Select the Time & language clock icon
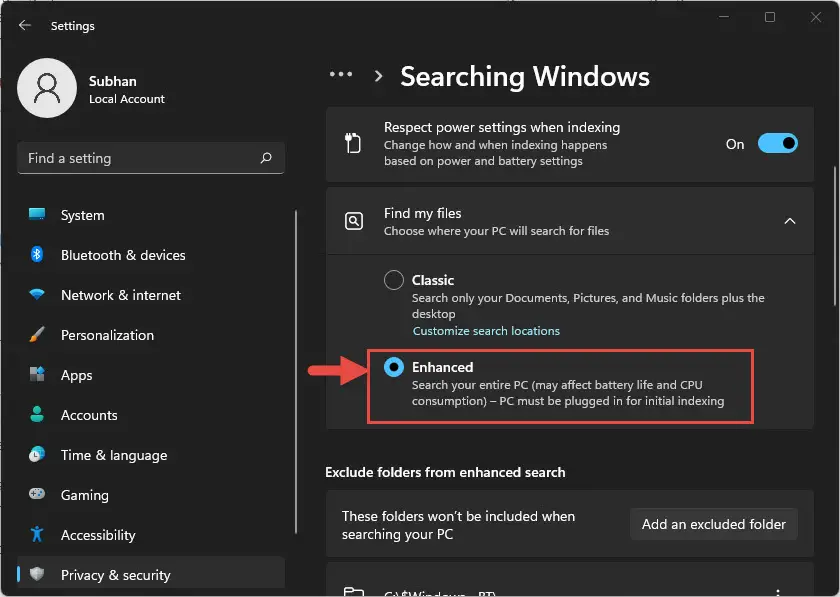This screenshot has height=597, width=840. click(x=37, y=454)
